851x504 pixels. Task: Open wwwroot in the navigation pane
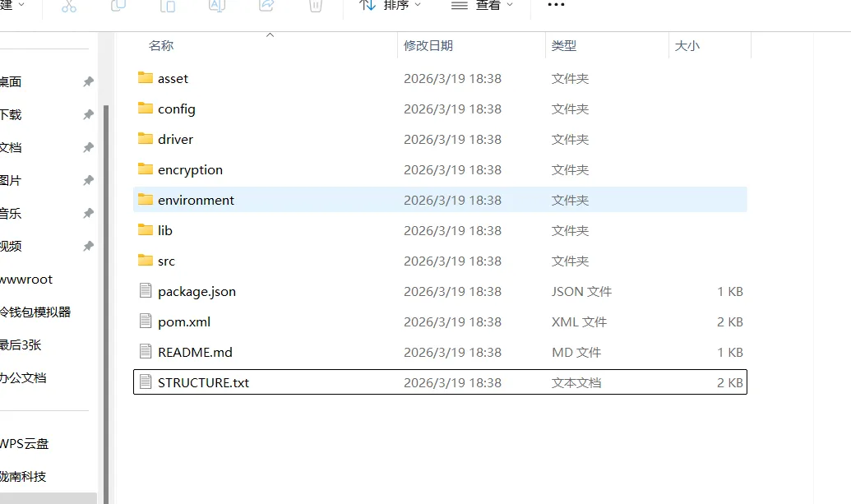tap(26, 280)
